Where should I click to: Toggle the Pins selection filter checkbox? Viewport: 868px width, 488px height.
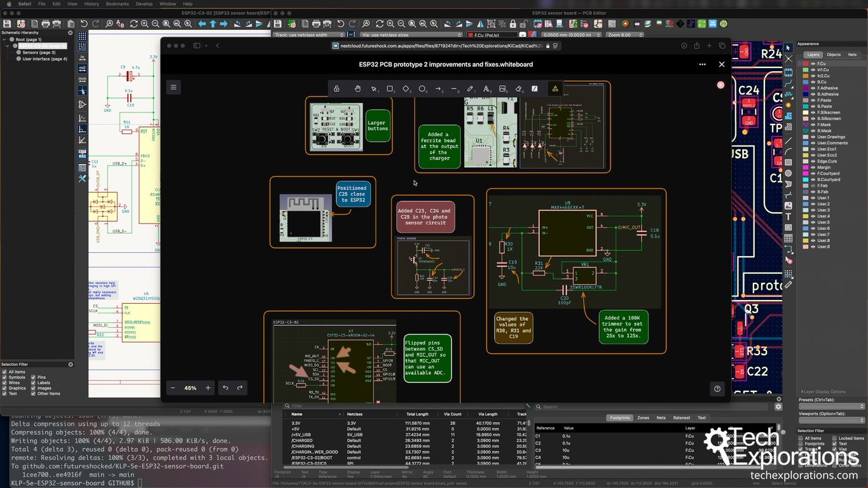[x=32, y=377]
